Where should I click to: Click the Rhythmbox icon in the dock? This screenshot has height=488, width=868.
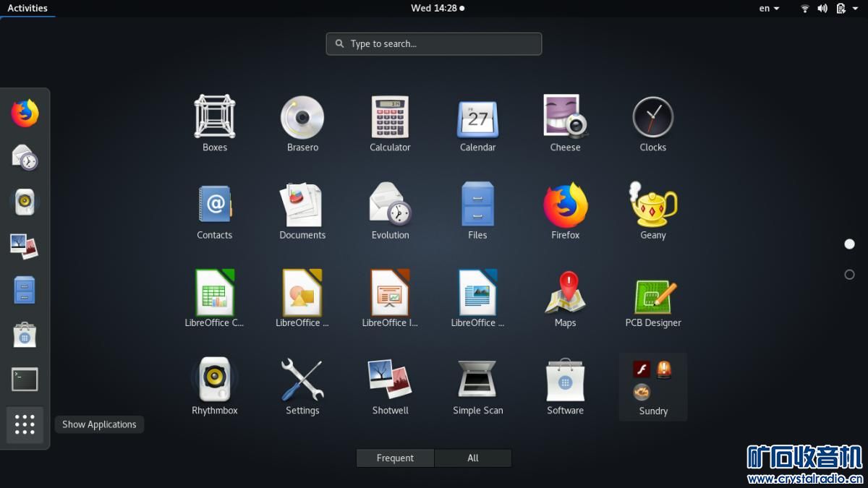25,202
